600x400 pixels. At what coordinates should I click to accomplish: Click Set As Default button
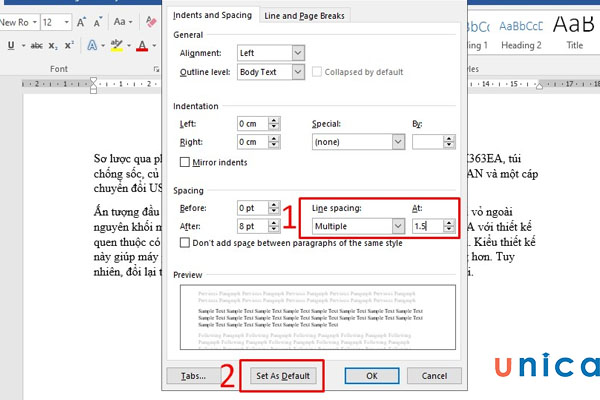pos(283,376)
